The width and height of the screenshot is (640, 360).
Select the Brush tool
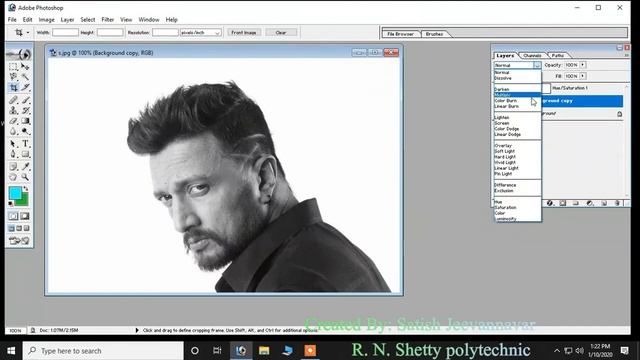(25, 100)
